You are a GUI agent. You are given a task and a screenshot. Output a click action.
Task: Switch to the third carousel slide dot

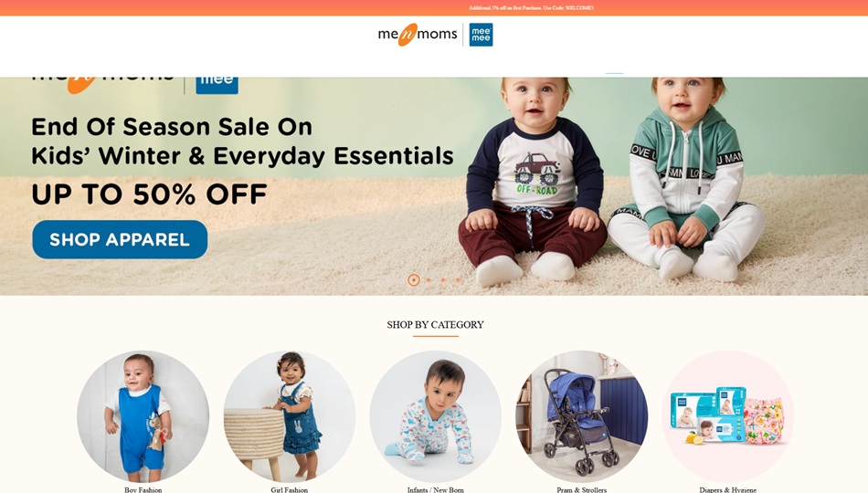(443, 280)
